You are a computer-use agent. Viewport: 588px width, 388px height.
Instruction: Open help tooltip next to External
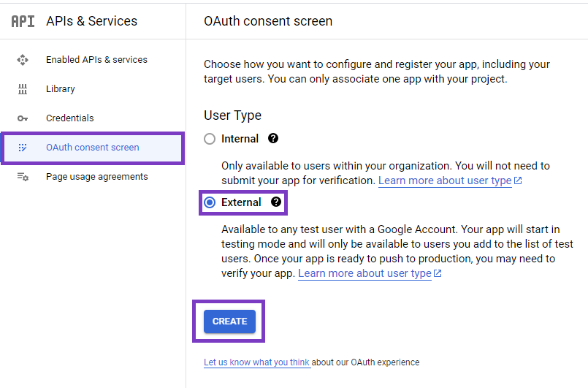pyautogui.click(x=276, y=202)
